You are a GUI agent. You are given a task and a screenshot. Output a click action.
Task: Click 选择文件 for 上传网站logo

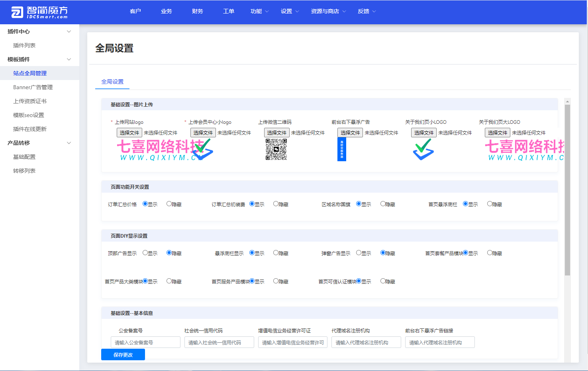[129, 132]
